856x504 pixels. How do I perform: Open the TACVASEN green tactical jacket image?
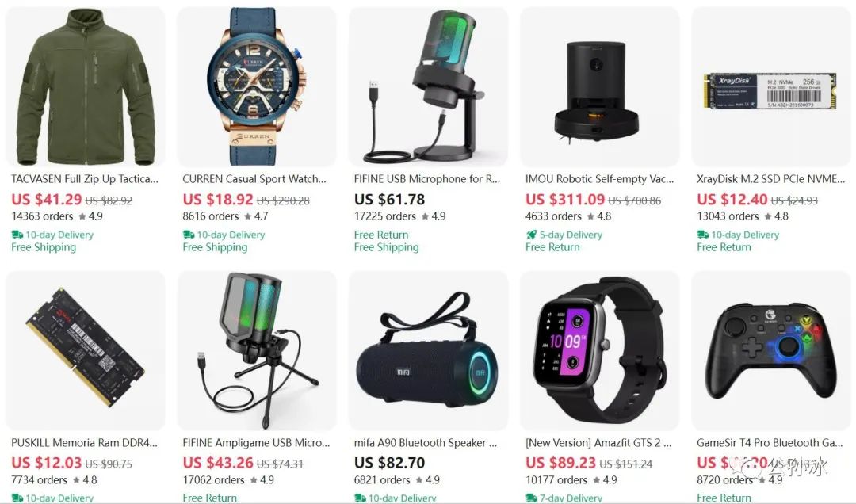point(85,87)
